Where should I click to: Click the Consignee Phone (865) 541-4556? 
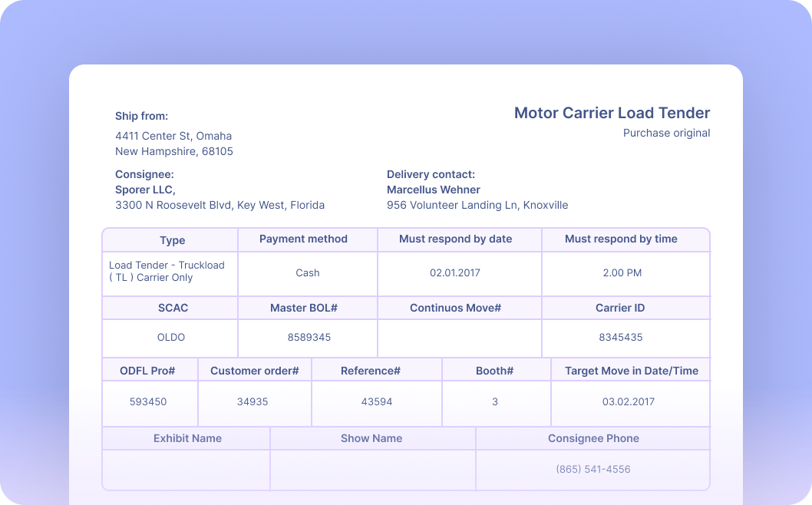pos(593,467)
